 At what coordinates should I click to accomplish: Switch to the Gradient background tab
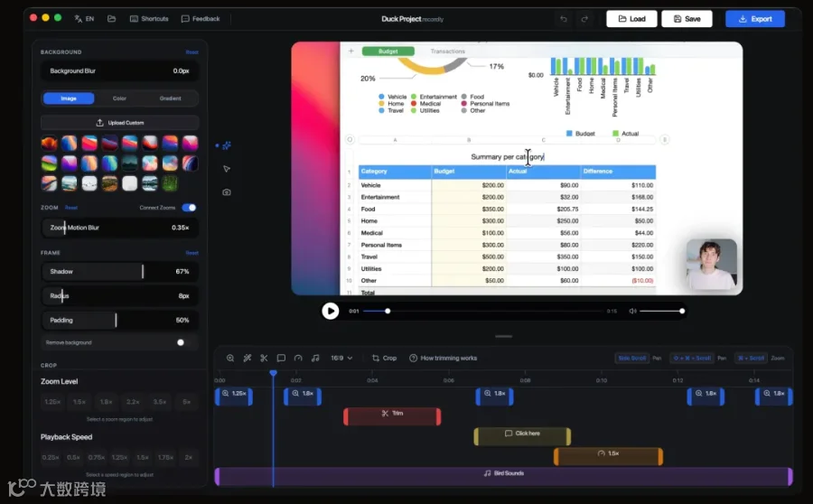[x=170, y=98]
